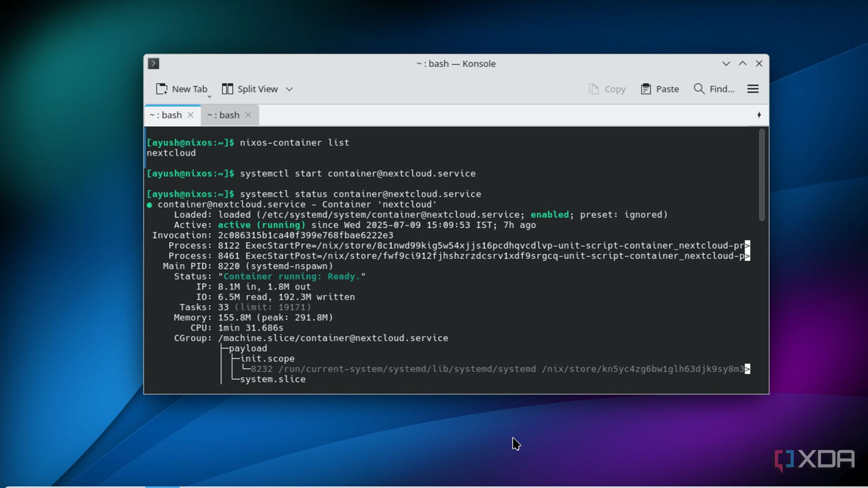This screenshot has height=488, width=868.
Task: Open the Split View dropdown chevron
Action: (289, 89)
